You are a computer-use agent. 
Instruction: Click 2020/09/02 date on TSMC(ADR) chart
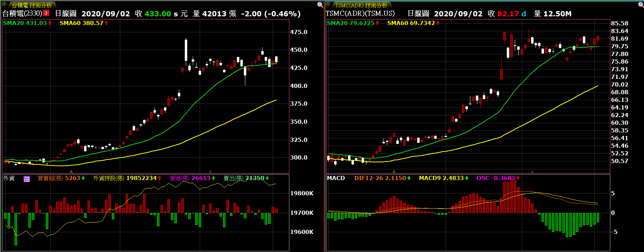click(458, 14)
